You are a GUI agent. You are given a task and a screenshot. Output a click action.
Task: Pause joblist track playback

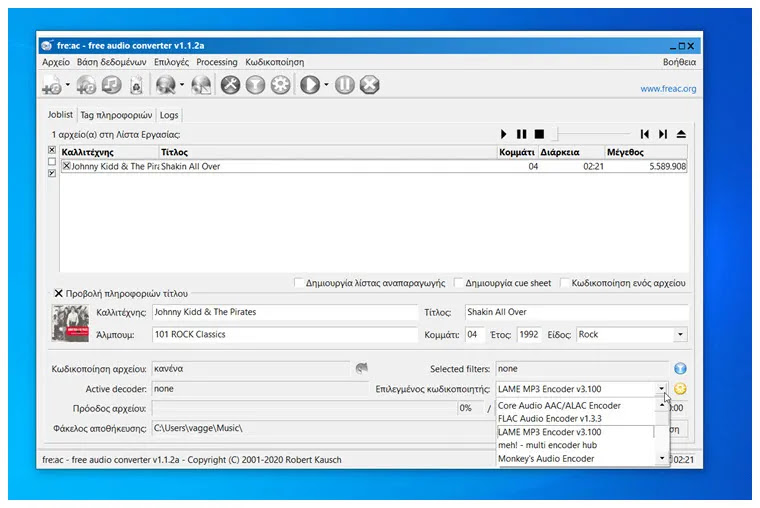tap(522, 134)
